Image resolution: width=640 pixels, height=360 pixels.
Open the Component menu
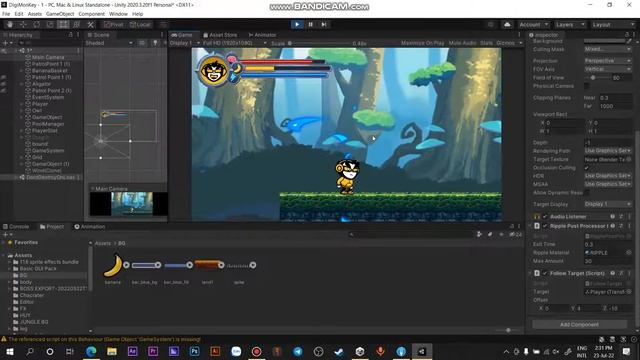[91, 14]
